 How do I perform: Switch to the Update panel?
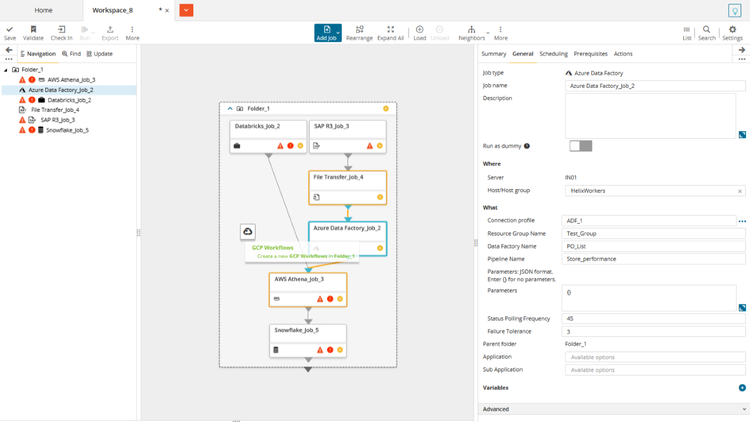pos(99,54)
